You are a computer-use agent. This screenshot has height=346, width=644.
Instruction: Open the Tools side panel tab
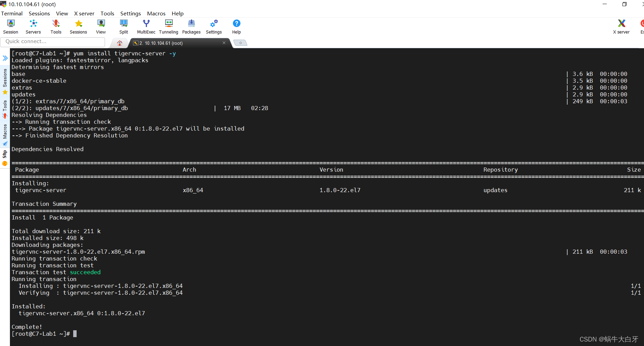(x=5, y=109)
